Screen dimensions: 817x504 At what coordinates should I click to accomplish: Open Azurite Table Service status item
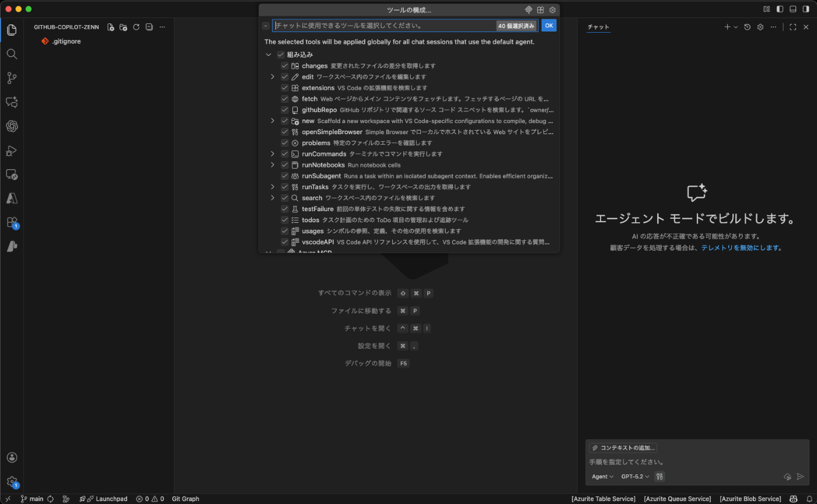[x=603, y=499]
